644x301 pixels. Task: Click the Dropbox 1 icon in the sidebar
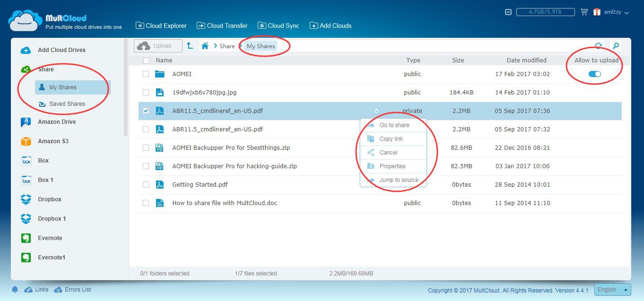click(x=26, y=219)
